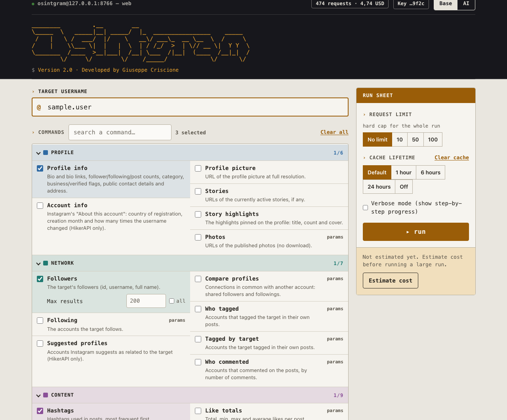Click the Clear cache link
Viewport: 507px width, 420px height.
point(452,158)
